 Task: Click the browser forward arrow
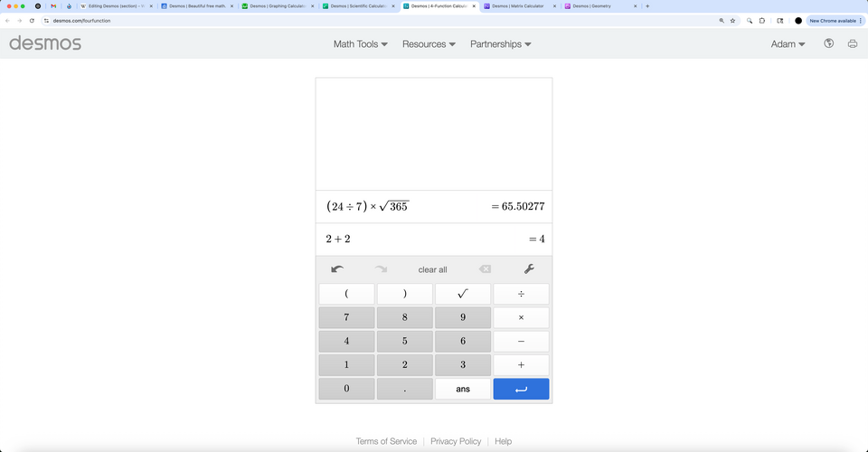pyautogui.click(x=19, y=21)
